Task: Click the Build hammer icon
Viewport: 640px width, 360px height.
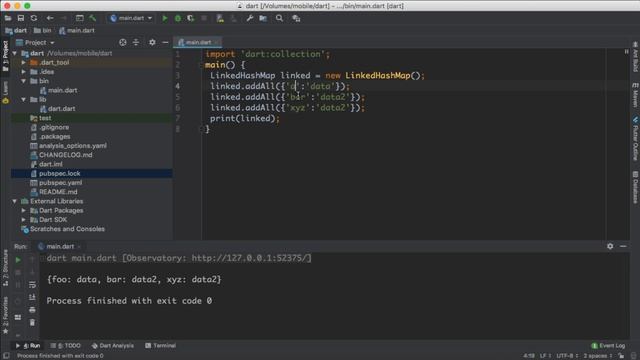Action: (x=93, y=18)
